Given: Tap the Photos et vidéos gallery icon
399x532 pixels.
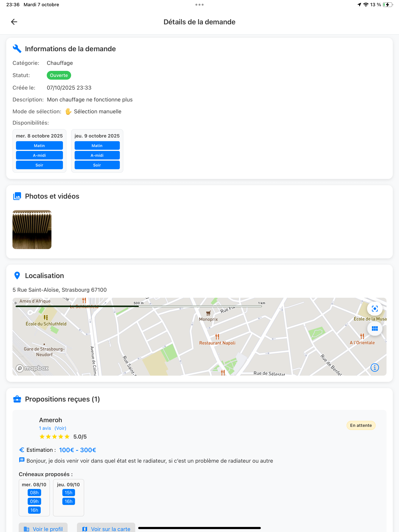Looking at the screenshot, I should click(x=17, y=196).
